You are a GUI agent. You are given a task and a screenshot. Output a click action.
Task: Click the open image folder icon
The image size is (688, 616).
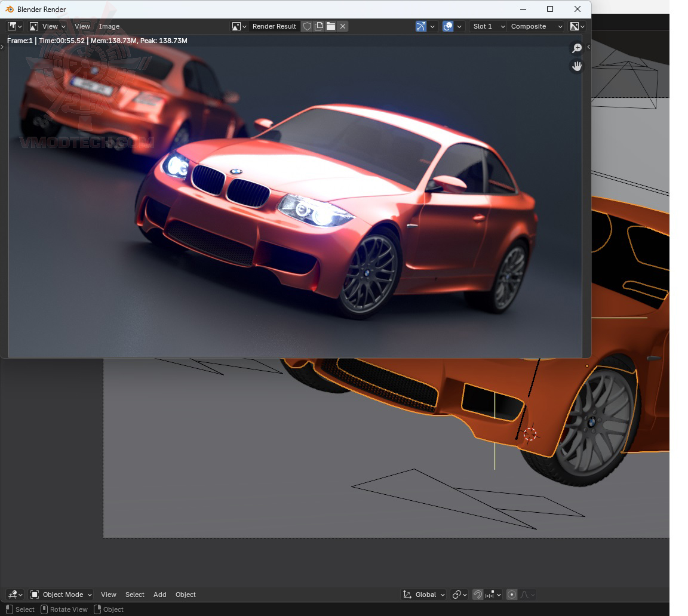click(331, 26)
